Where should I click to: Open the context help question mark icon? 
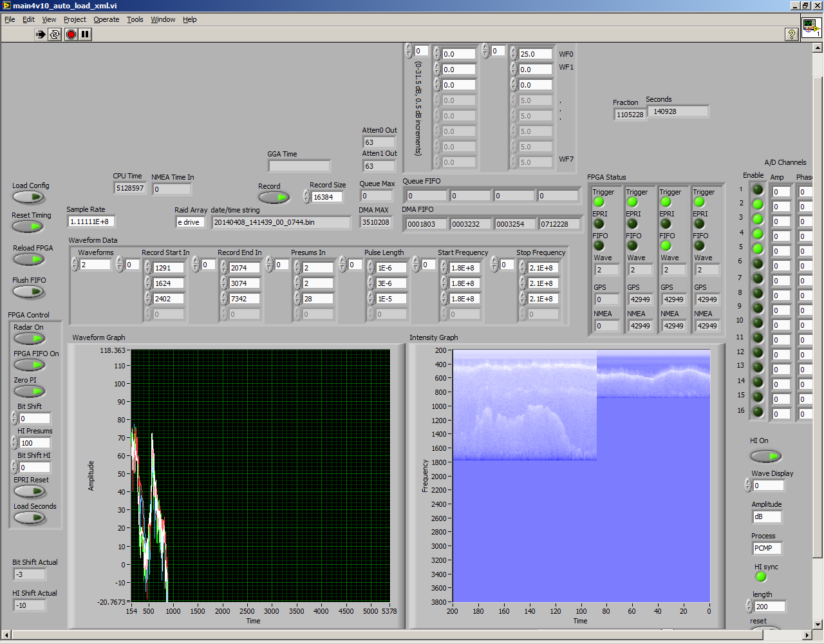pos(792,35)
